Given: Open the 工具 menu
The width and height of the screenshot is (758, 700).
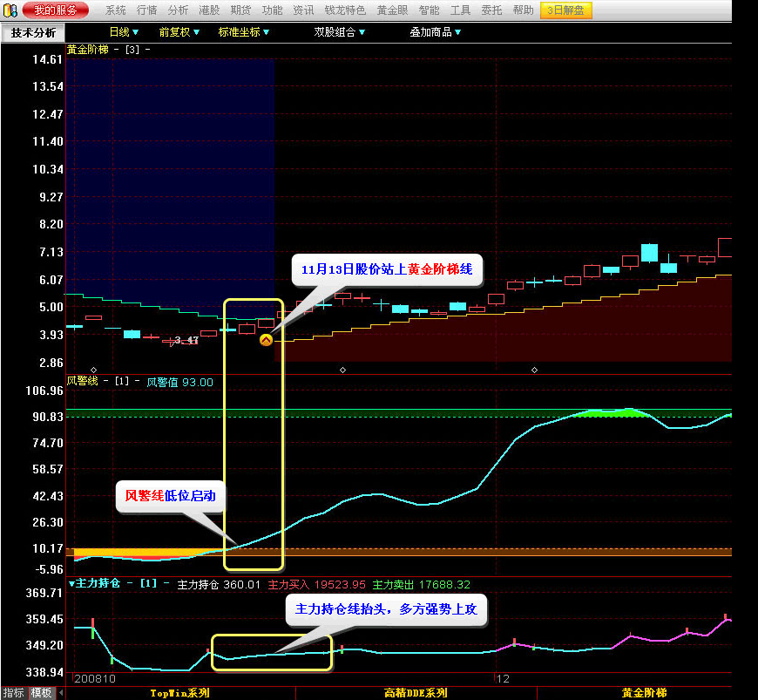Looking at the screenshot, I should tap(460, 10).
